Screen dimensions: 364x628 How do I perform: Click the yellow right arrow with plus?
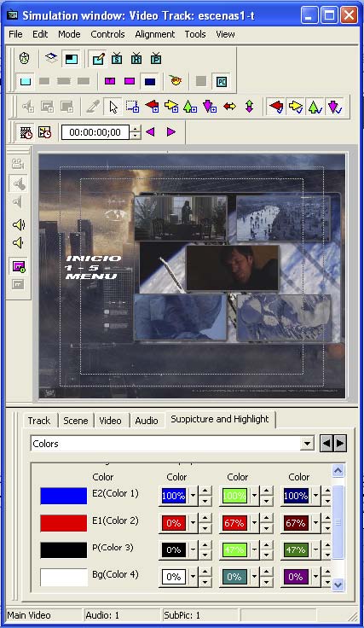coord(171,107)
